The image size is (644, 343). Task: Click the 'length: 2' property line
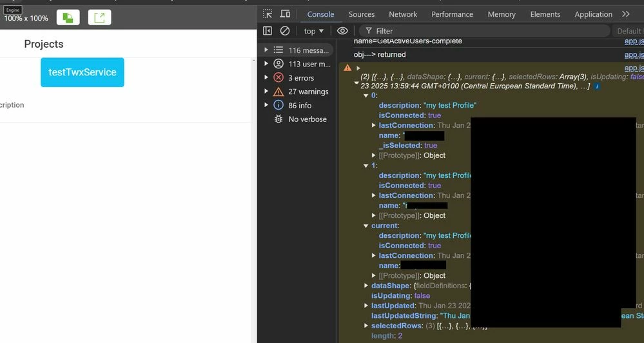coord(387,336)
